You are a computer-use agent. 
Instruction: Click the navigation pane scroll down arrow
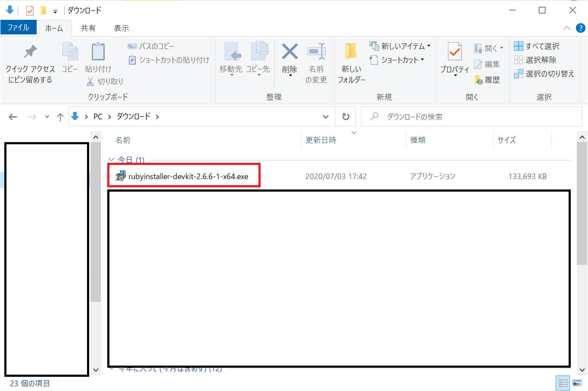point(96,370)
